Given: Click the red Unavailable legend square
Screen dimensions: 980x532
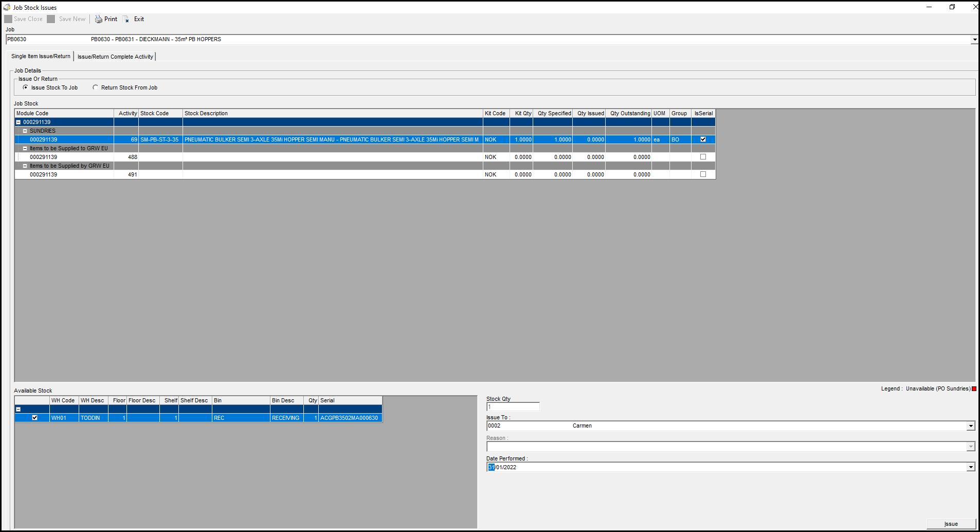Looking at the screenshot, I should pos(974,389).
